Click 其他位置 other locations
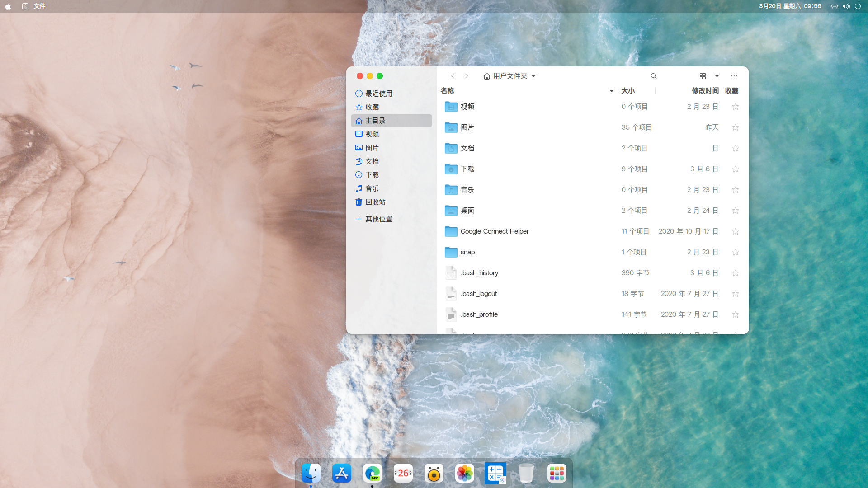This screenshot has height=488, width=868. point(378,219)
